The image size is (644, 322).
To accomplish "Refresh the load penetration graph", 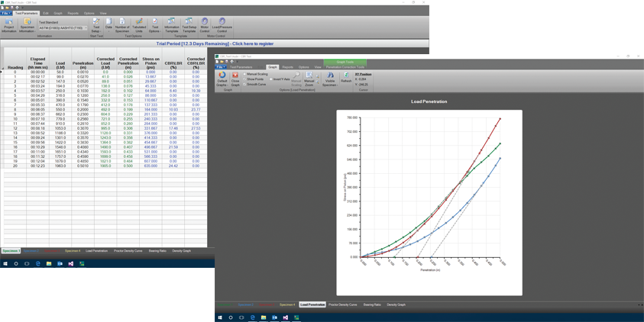I will (346, 77).
